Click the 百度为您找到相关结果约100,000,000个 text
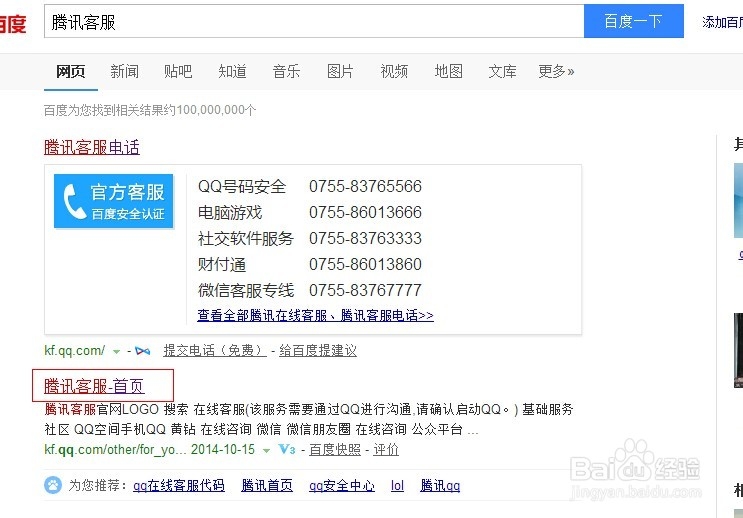The image size is (743, 518). (150, 110)
